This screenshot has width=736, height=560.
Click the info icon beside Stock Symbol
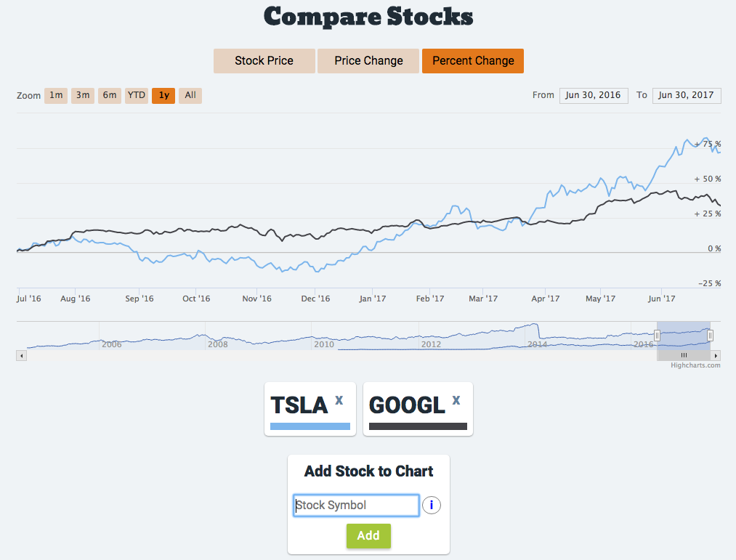point(432,506)
